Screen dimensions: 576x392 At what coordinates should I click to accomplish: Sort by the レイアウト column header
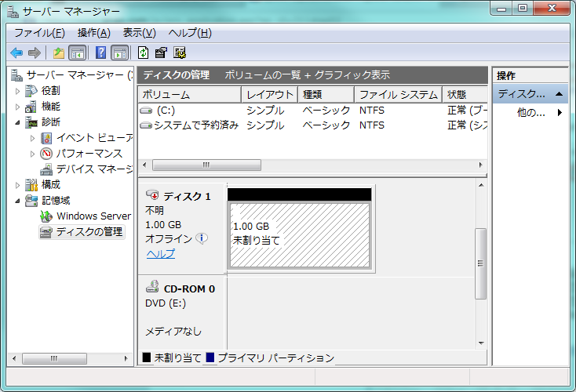[270, 95]
